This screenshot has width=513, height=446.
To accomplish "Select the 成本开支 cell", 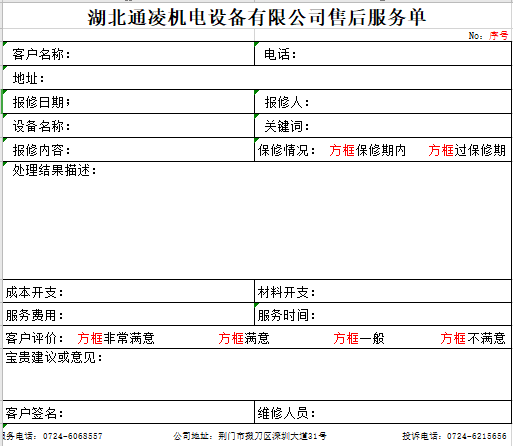I will pyautogui.click(x=128, y=292).
